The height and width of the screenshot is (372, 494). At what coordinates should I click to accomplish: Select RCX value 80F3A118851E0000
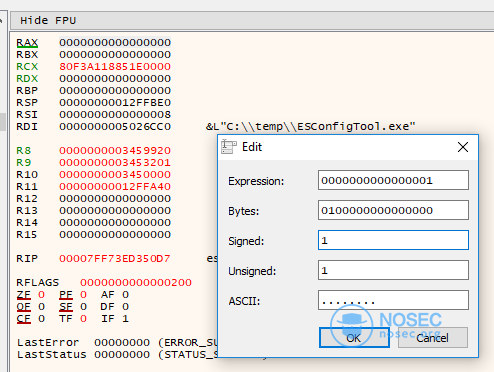115,67
